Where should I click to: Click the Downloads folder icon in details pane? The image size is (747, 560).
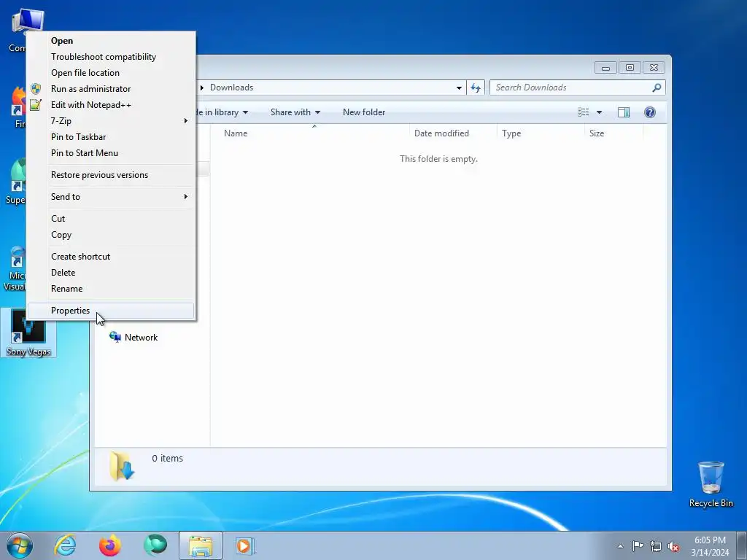(122, 466)
